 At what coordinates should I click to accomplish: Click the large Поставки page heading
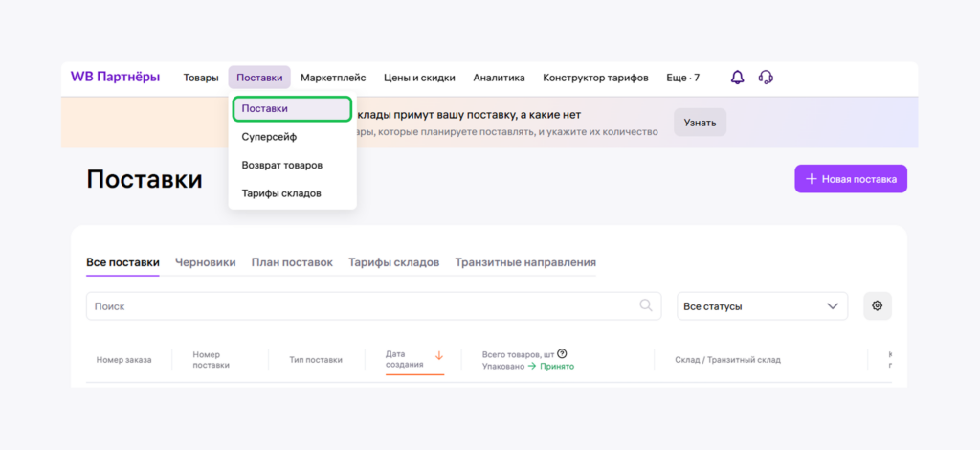coord(145,179)
